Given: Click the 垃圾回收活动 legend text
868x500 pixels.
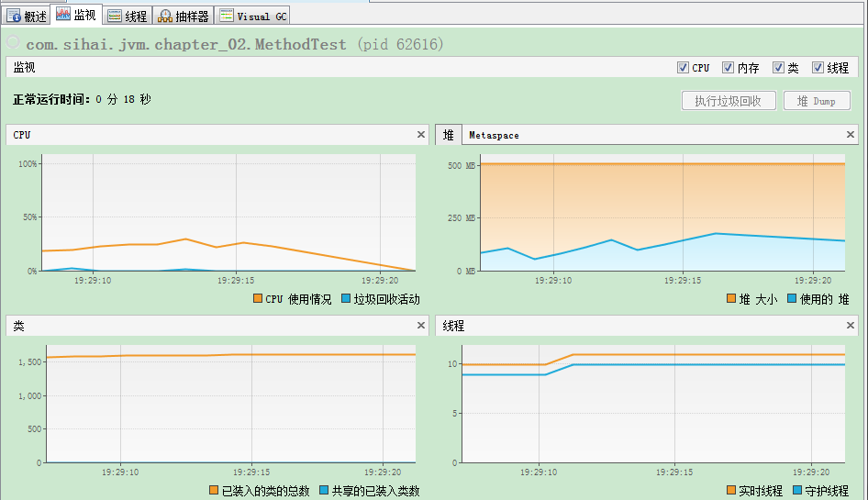Looking at the screenshot, I should coord(387,299).
